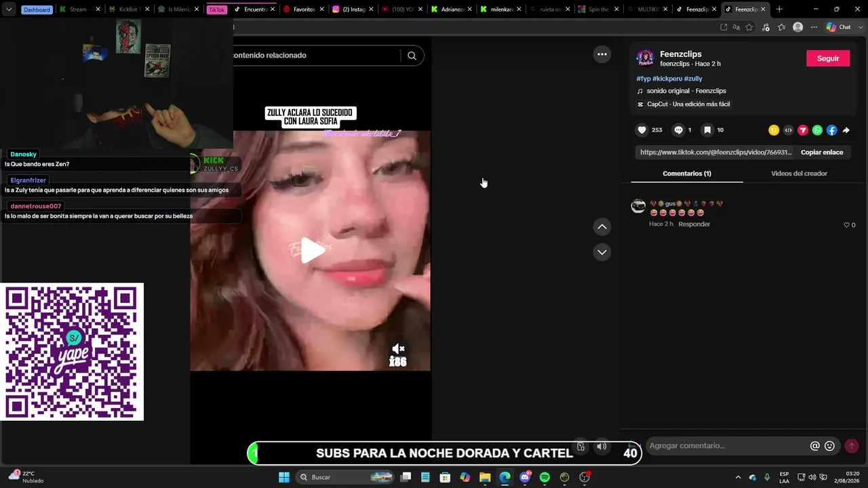Switch to the Instagram browser tab
868x488 pixels.
pyautogui.click(x=353, y=9)
